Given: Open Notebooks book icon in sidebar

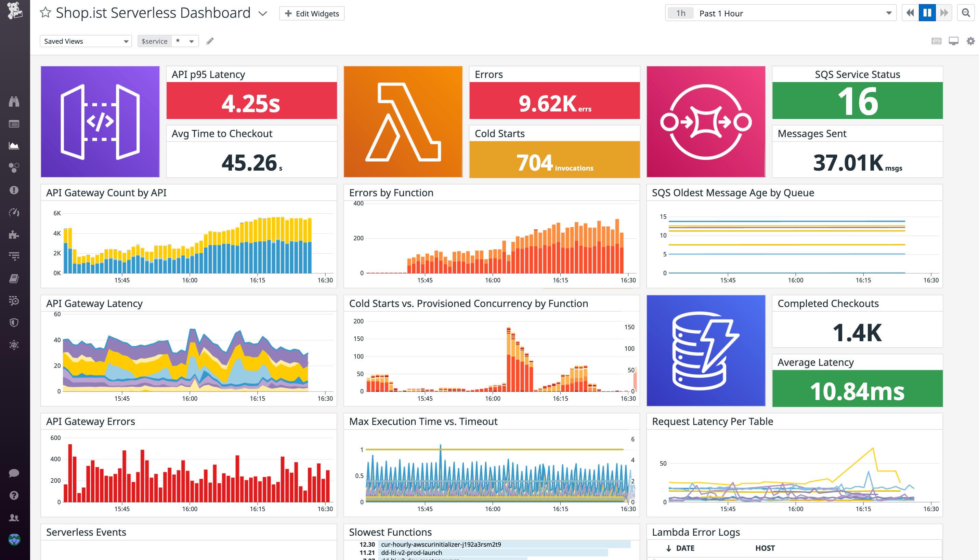Looking at the screenshot, I should coord(14,278).
